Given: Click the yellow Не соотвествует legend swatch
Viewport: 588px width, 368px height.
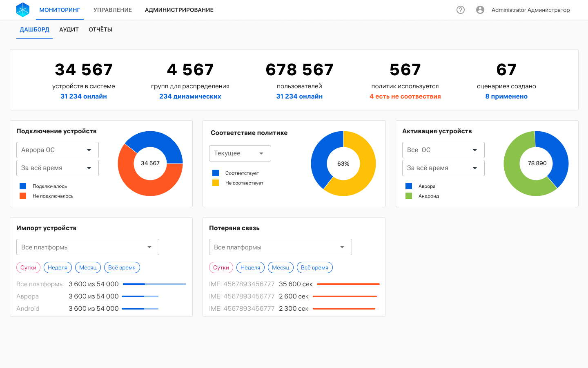Looking at the screenshot, I should point(216,183).
